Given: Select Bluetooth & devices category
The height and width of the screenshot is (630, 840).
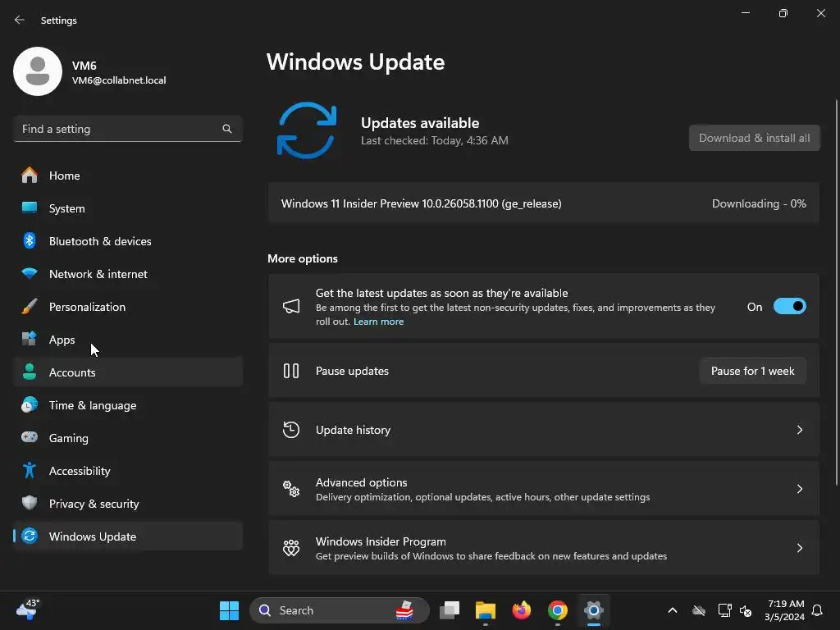Looking at the screenshot, I should pos(129,240).
